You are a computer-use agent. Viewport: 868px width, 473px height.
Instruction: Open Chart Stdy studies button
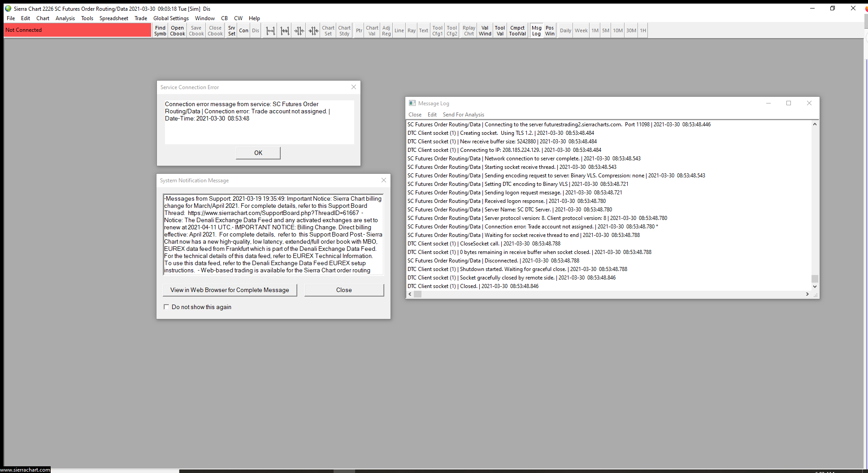pyautogui.click(x=344, y=30)
